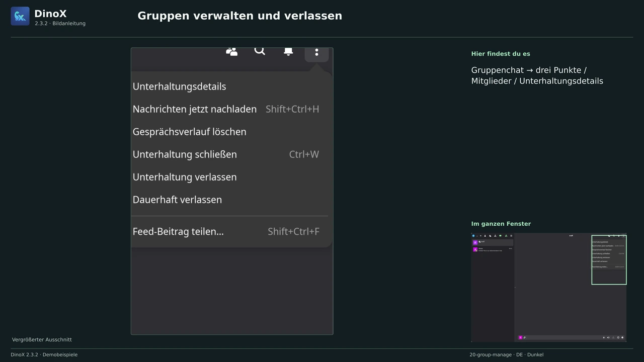This screenshot has height=362, width=644.
Task: Click the Hier findest du es label
Action: [x=501, y=54]
